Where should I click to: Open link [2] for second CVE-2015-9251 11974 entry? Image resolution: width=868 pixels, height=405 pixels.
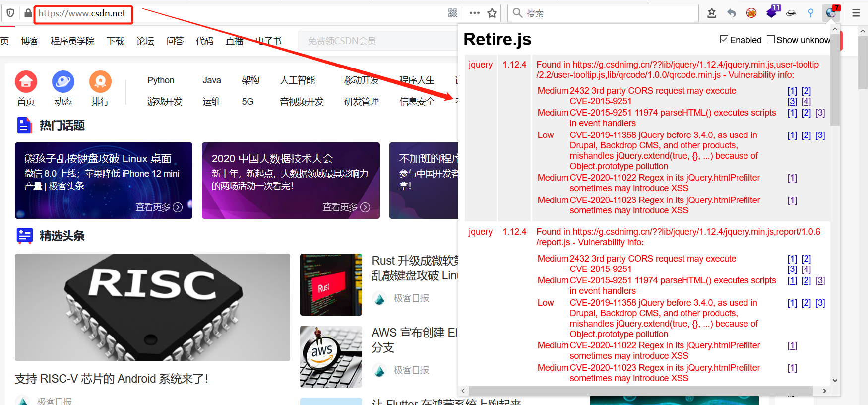[x=806, y=280]
